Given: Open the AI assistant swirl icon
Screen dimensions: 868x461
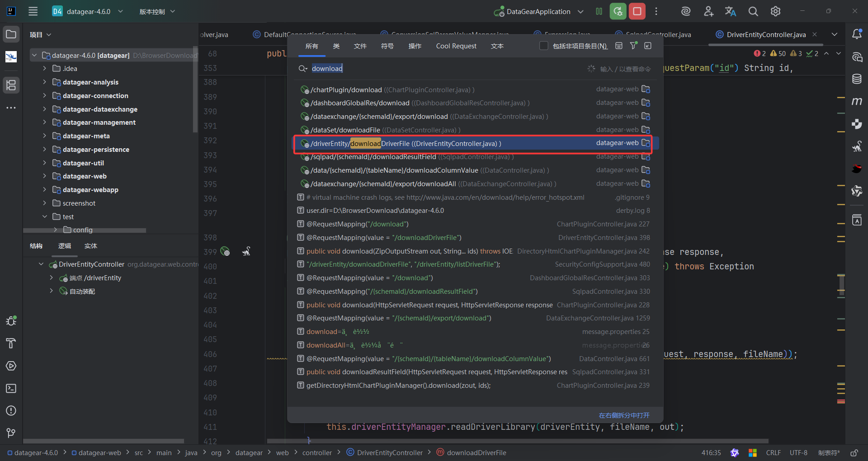Looking at the screenshot, I should pyautogui.click(x=686, y=11).
